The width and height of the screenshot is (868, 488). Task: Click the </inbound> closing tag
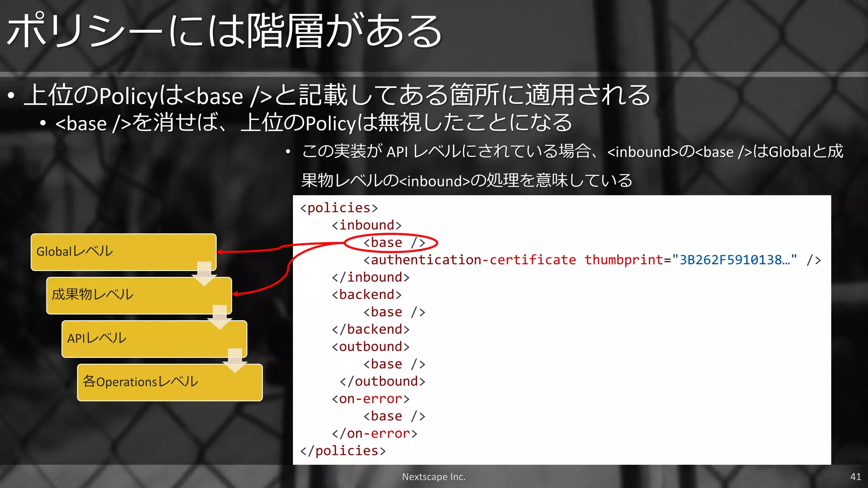coord(370,277)
